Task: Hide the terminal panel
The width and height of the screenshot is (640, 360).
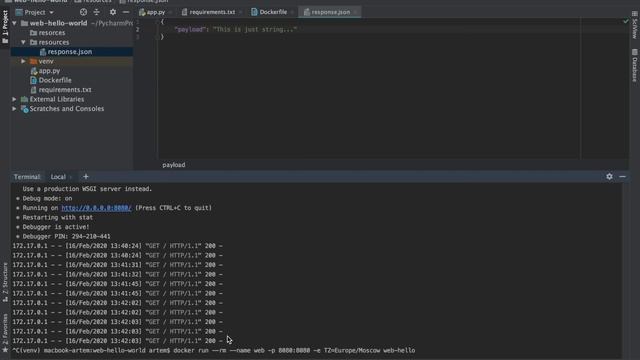Action: click(x=622, y=176)
